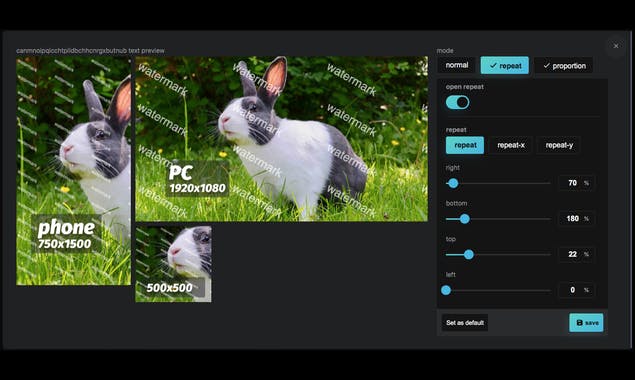Click the checkmark icon on proportion

tap(546, 66)
